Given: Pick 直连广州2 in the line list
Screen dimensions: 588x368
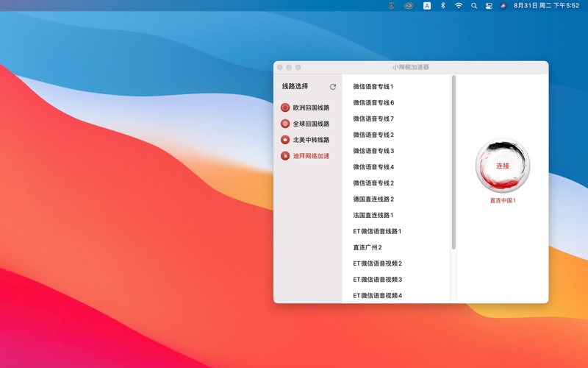Looking at the screenshot, I should 367,248.
